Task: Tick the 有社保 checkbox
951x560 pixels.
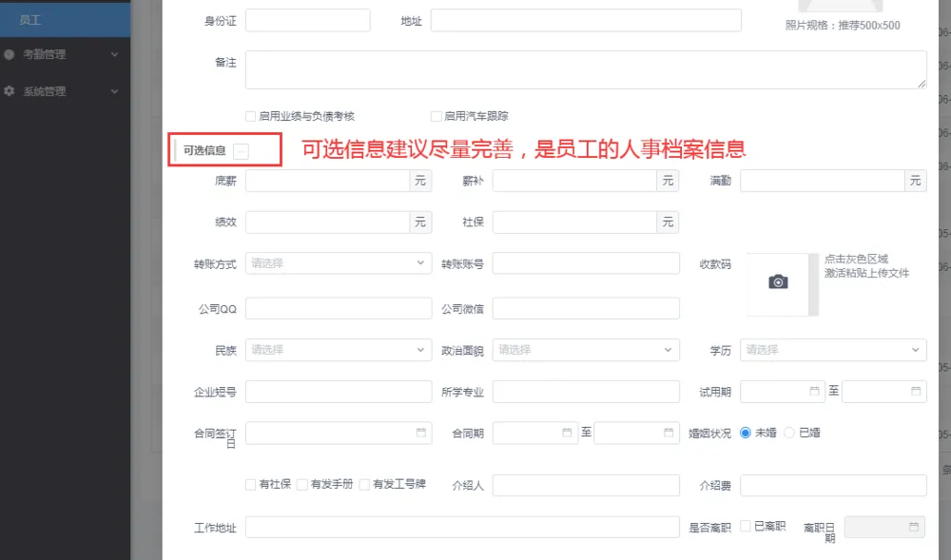Action: point(251,484)
